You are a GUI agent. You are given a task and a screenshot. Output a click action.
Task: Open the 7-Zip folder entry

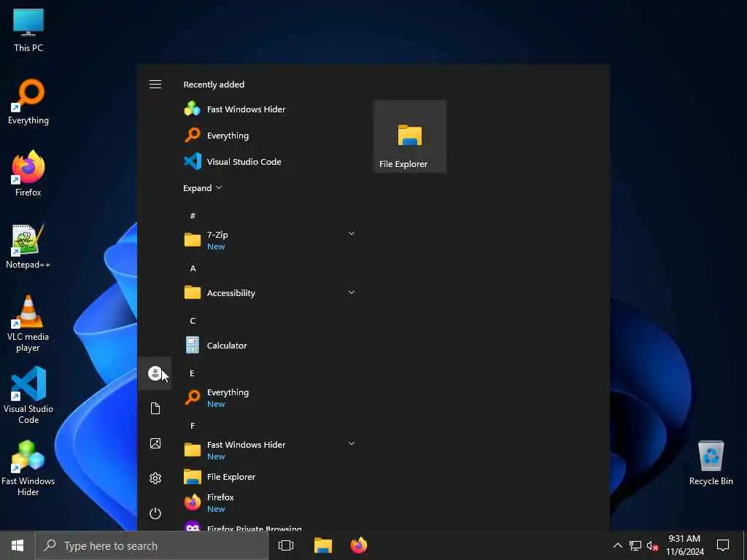coord(270,240)
